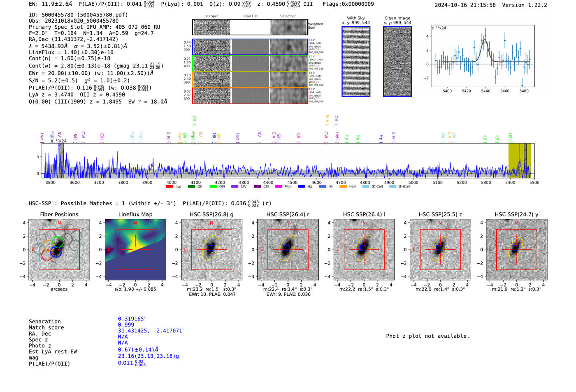Click the Match score value 0.999
This screenshot has height=392, width=576.
click(x=126, y=325)
